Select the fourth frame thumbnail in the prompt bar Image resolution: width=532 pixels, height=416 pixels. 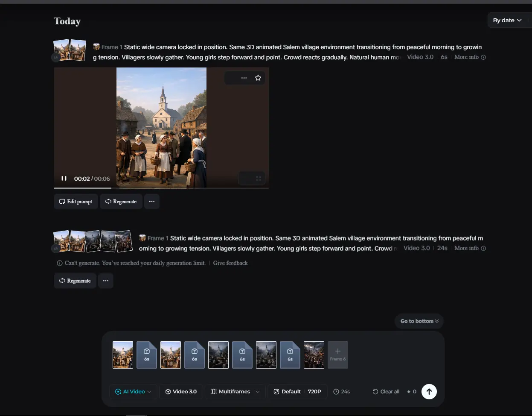click(266, 354)
